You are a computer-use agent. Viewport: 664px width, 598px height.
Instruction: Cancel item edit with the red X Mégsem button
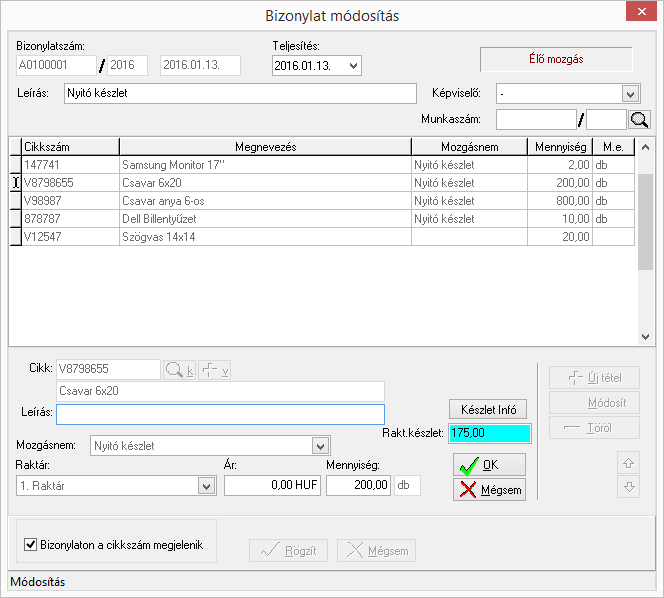(489, 490)
